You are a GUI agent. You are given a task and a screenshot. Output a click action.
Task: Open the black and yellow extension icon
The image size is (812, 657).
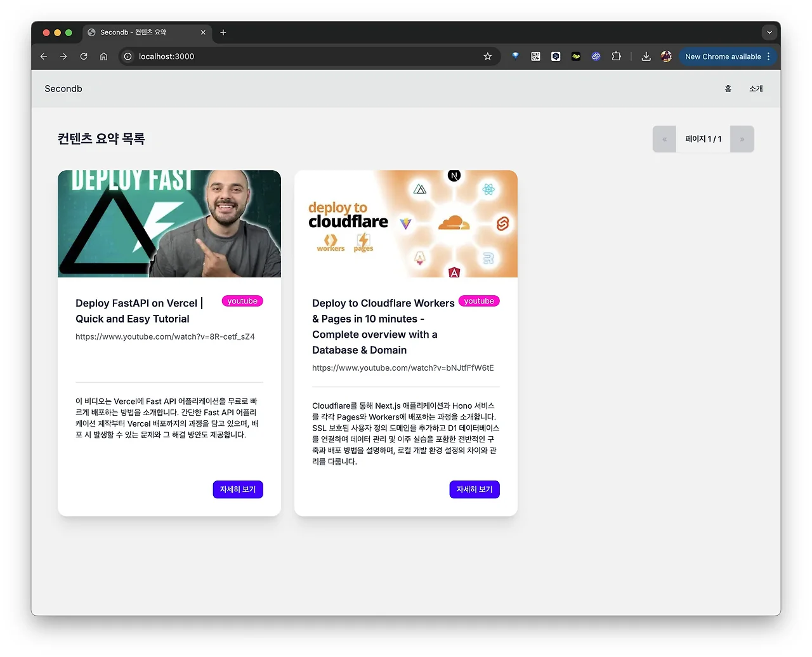[576, 56]
